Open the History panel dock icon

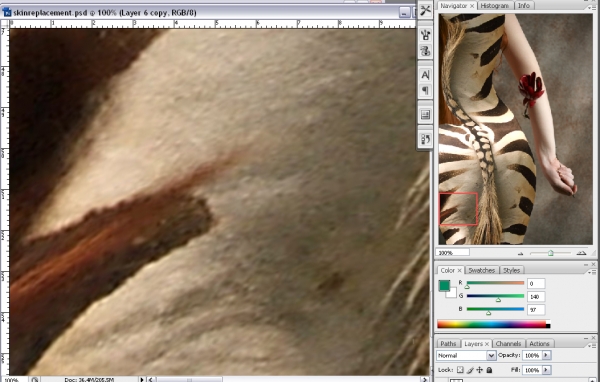425,139
